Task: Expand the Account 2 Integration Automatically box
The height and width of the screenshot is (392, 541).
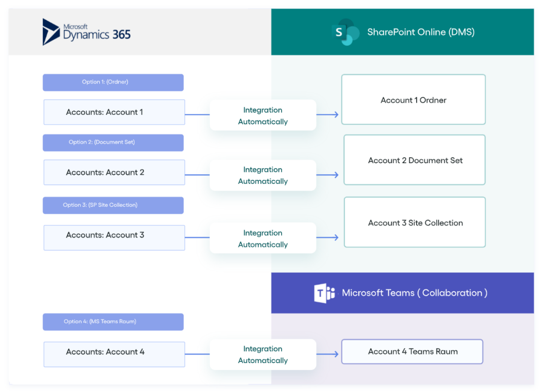Action: [263, 175]
